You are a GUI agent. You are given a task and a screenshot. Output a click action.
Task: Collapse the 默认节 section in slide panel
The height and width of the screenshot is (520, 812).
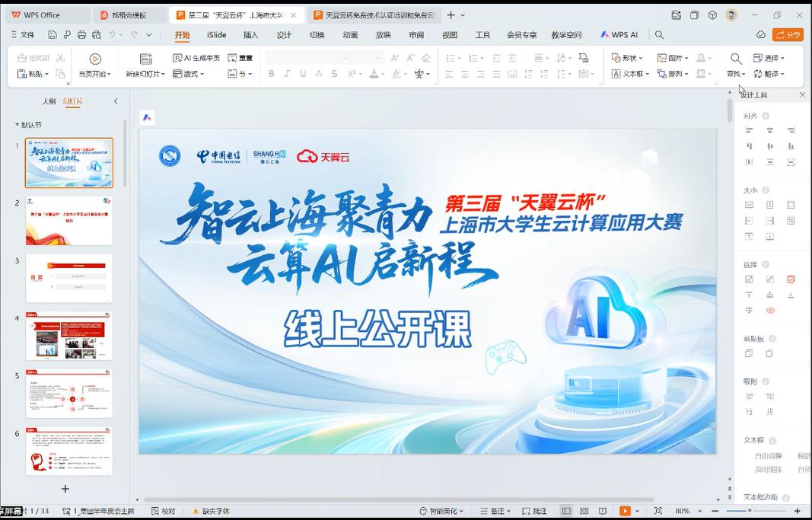click(17, 125)
